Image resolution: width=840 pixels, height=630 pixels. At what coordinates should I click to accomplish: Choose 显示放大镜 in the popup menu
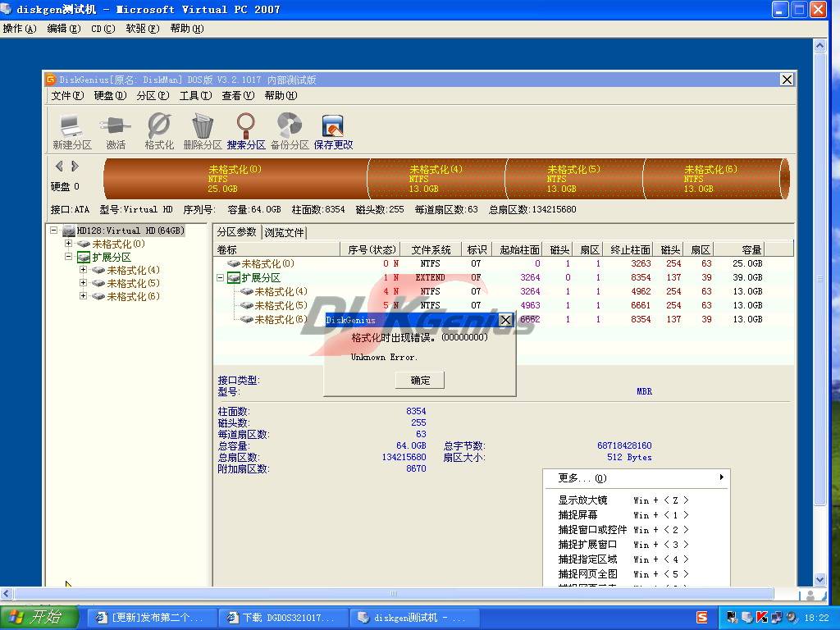click(x=636, y=500)
